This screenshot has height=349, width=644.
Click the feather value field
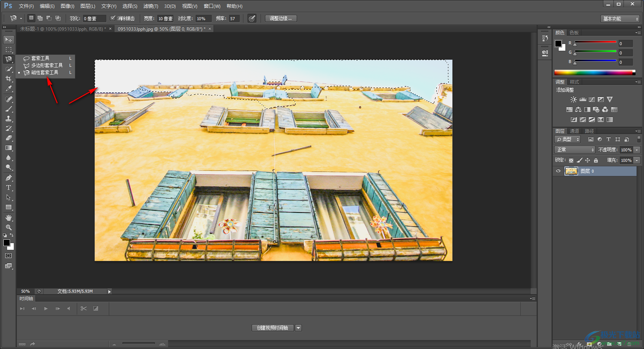pyautogui.click(x=94, y=18)
